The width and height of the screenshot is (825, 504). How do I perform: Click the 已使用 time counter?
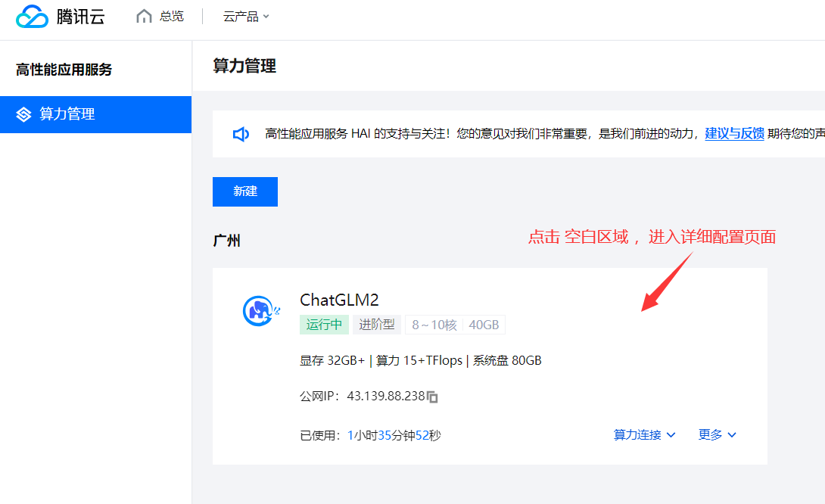(370, 436)
